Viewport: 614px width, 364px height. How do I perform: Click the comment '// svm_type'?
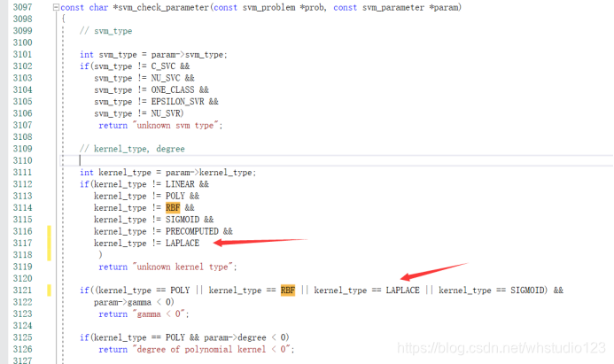pos(106,31)
